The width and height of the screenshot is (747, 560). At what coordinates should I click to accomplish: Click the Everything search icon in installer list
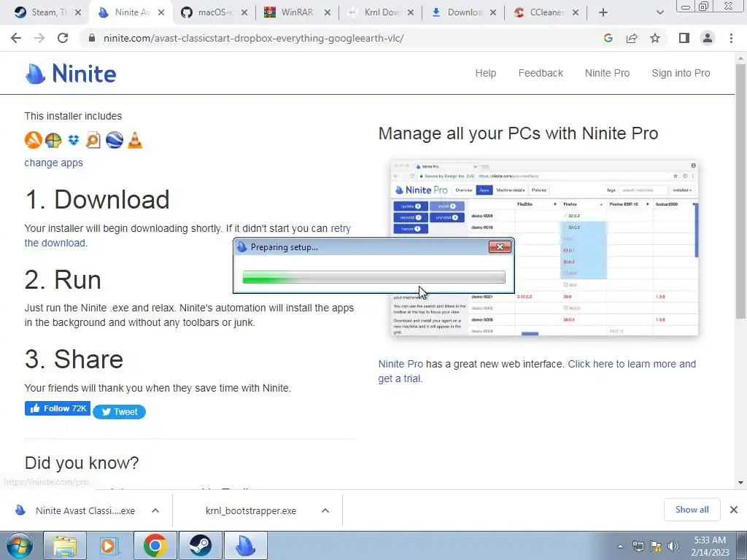[93, 140]
